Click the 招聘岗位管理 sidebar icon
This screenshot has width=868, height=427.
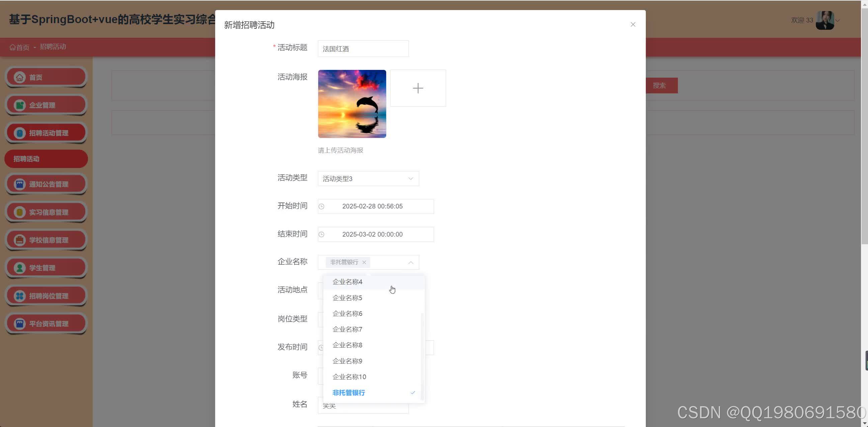pos(20,295)
